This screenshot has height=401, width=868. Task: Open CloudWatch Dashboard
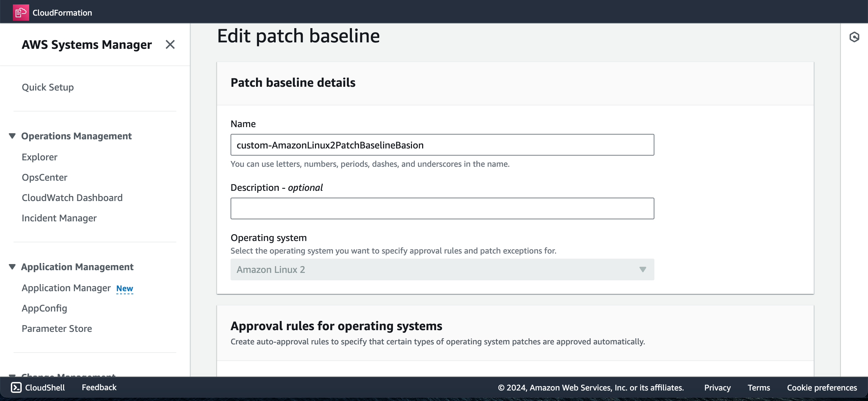tap(72, 198)
